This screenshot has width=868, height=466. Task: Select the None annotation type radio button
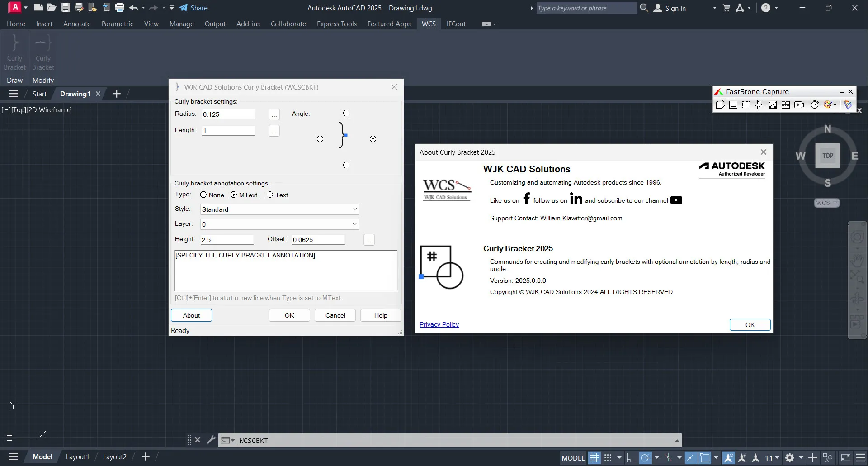(x=203, y=195)
